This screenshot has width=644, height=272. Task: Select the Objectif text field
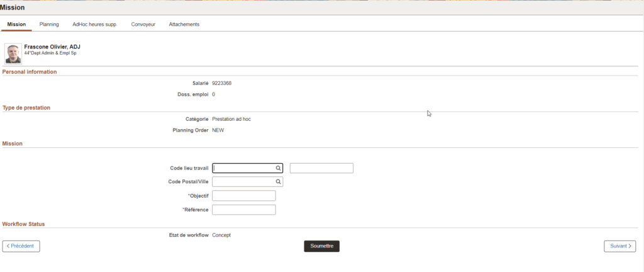pos(244,196)
